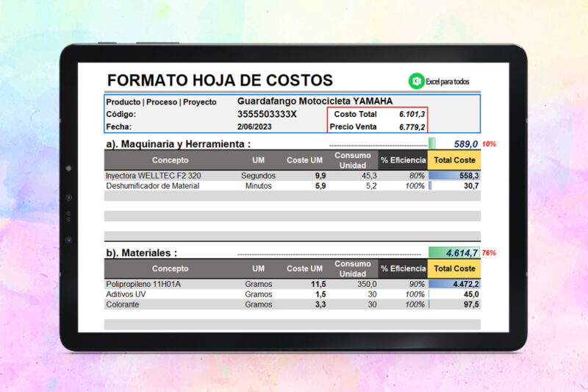
Task: Click the 90% efficiency cell
Action: click(417, 284)
